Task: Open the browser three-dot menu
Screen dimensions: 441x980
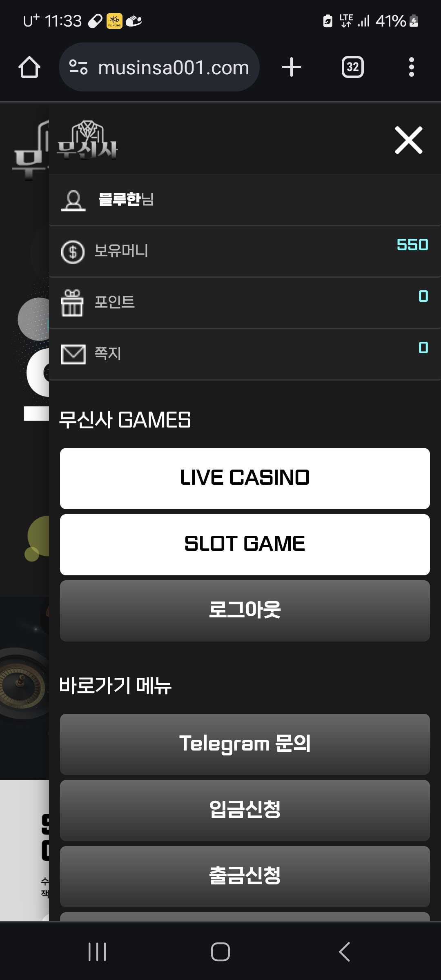Action: click(412, 67)
